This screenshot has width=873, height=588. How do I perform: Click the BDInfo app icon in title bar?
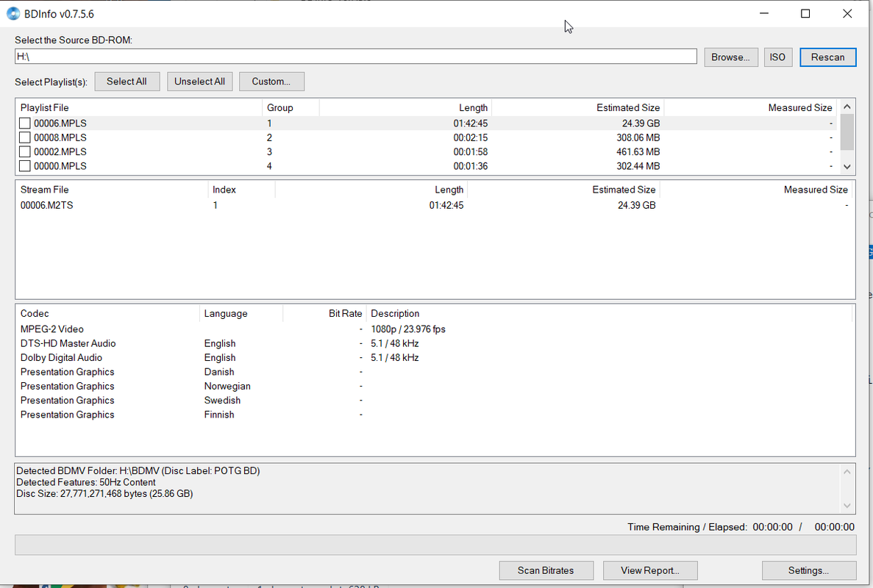click(13, 13)
